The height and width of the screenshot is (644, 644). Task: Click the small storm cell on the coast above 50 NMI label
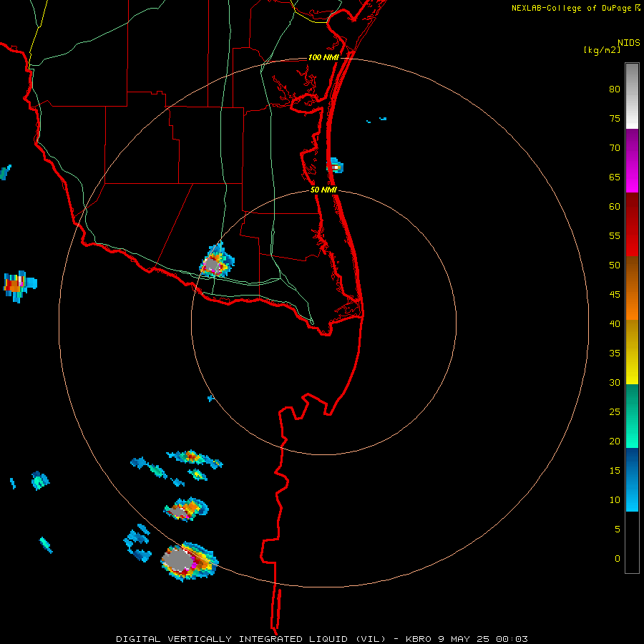[335, 165]
